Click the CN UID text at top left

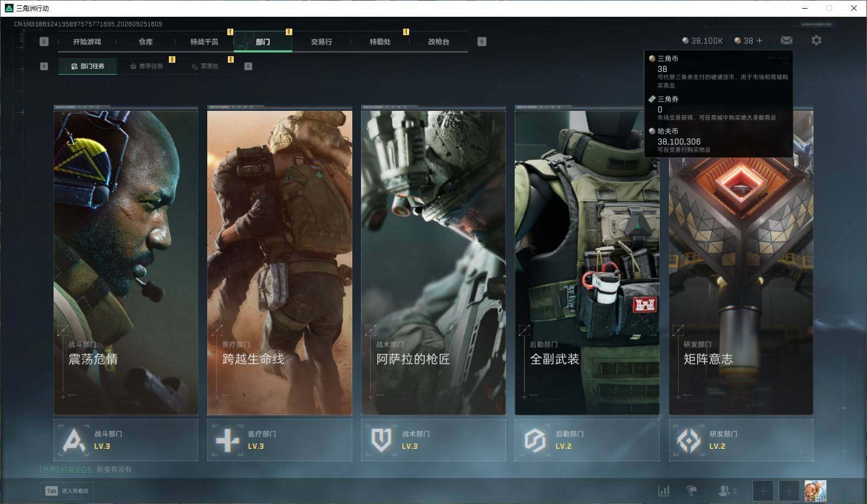(88, 24)
